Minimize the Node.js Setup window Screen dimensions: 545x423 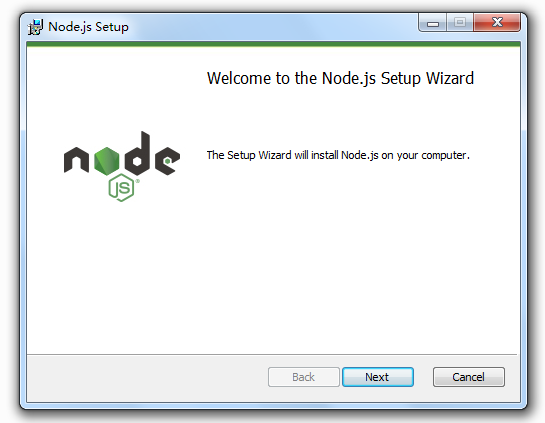(433, 23)
